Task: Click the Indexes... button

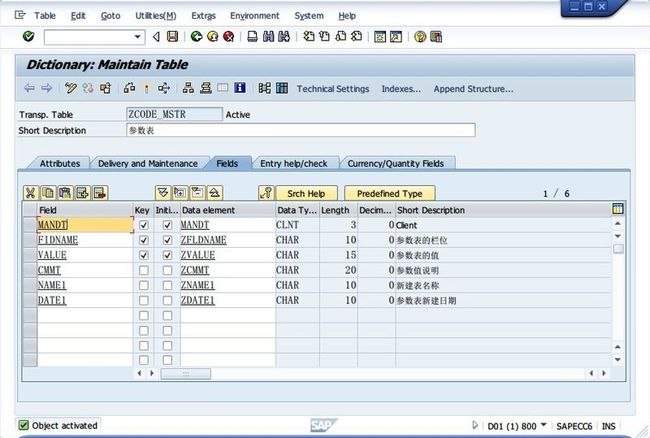Action: pyautogui.click(x=401, y=89)
